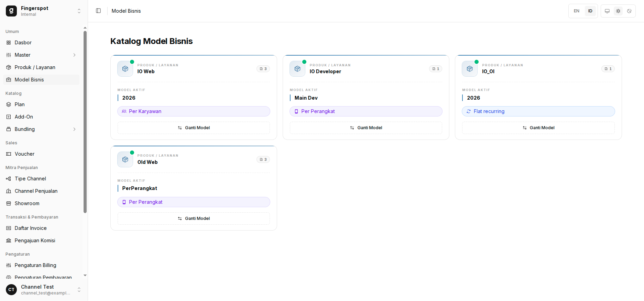This screenshot has height=301, width=644.
Task: Click the Old Web product box icon
Action: click(x=125, y=159)
